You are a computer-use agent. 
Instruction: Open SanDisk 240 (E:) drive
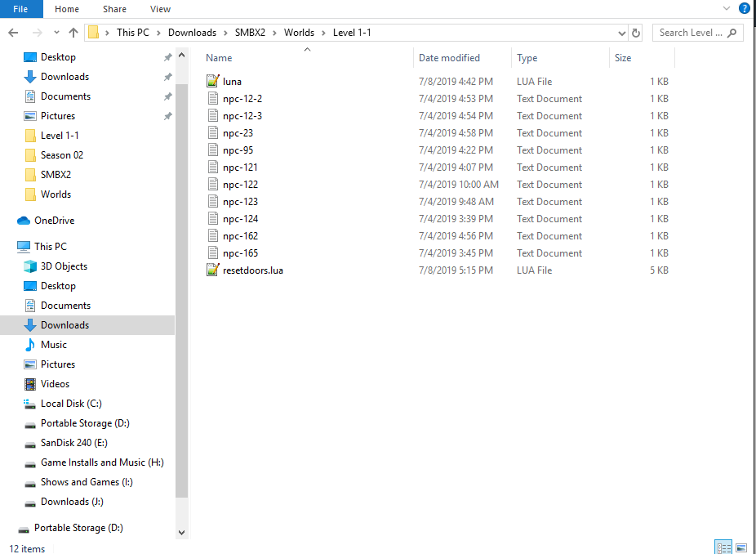[x=73, y=443]
